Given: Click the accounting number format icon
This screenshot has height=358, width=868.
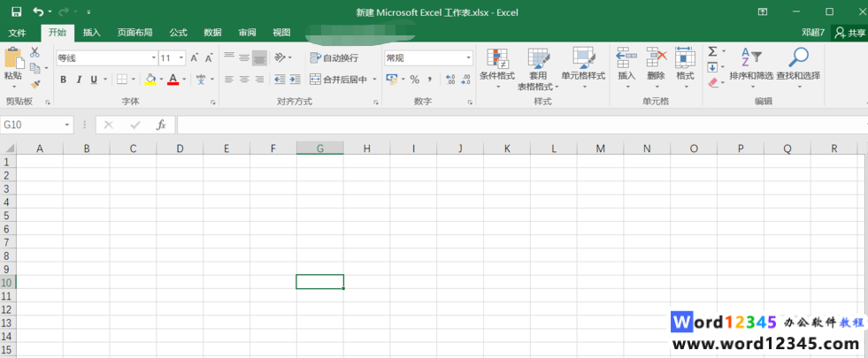Looking at the screenshot, I should point(392,80).
